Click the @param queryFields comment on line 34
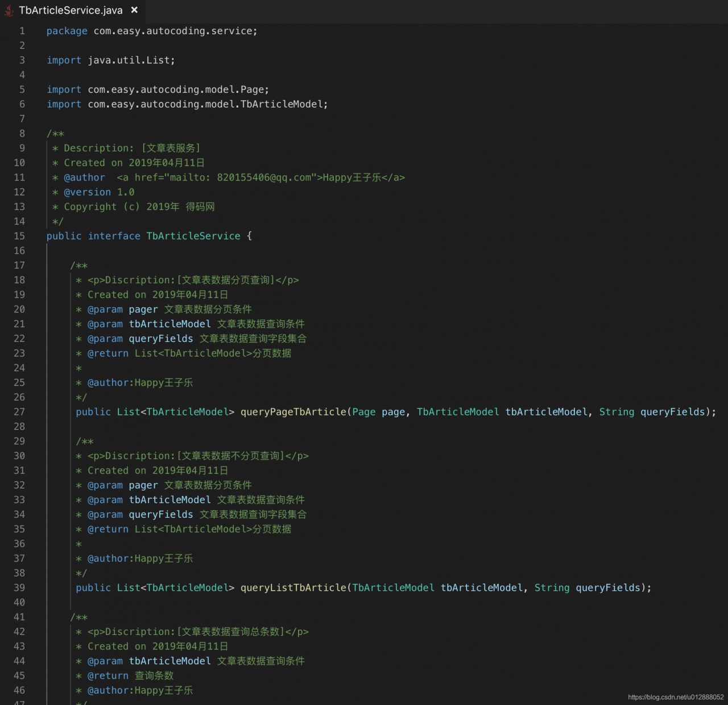This screenshot has width=728, height=705. [191, 515]
